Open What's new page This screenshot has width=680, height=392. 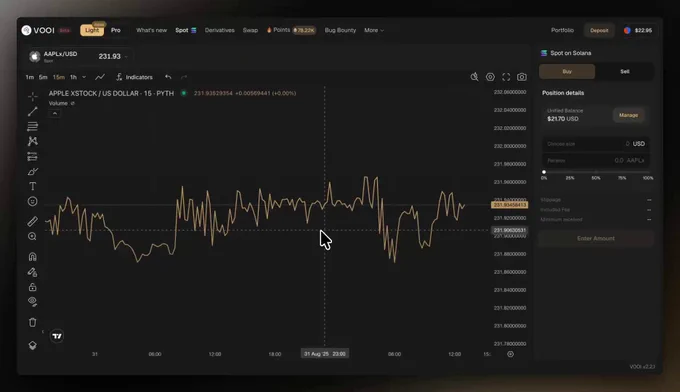151,30
